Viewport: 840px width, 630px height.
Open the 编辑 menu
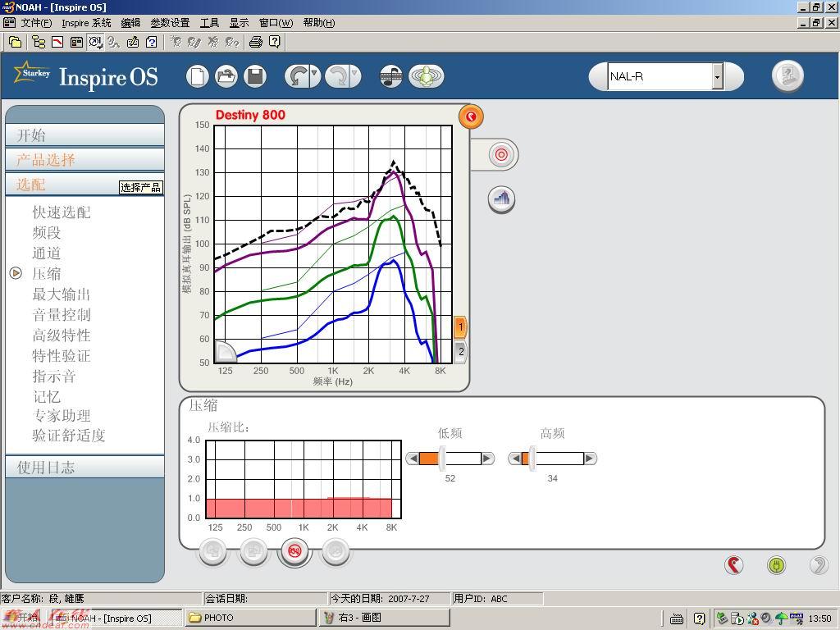click(130, 22)
